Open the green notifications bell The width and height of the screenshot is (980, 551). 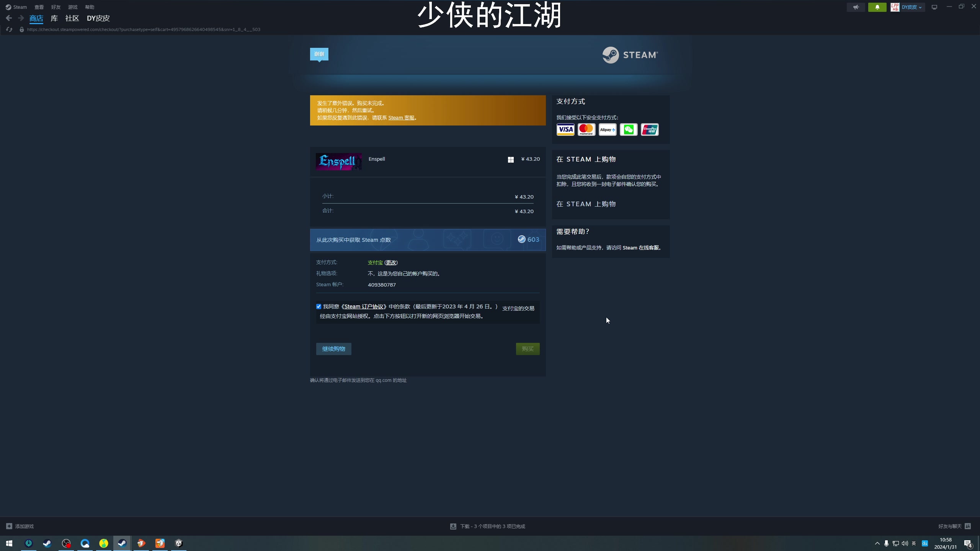877,7
